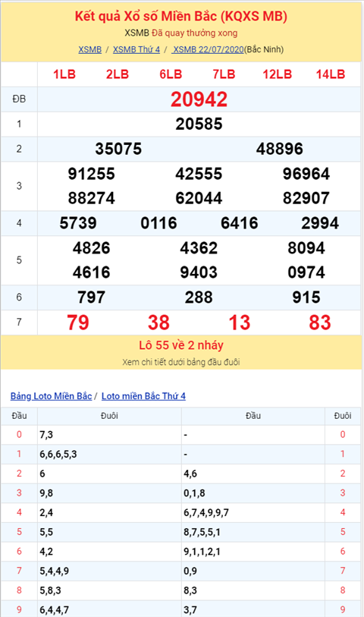Click 'Đã quay thưởng xong' status text
Viewport: 364px width, 617px height.
coord(195,33)
